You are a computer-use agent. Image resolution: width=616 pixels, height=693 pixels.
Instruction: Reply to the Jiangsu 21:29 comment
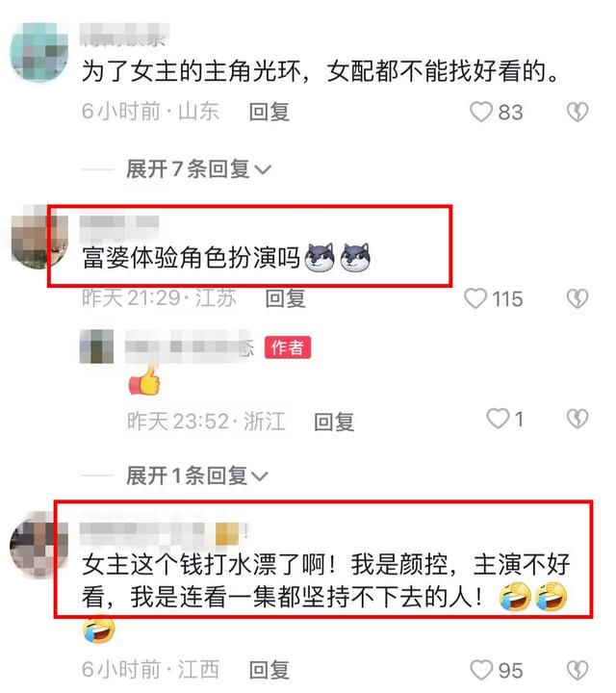click(x=286, y=298)
